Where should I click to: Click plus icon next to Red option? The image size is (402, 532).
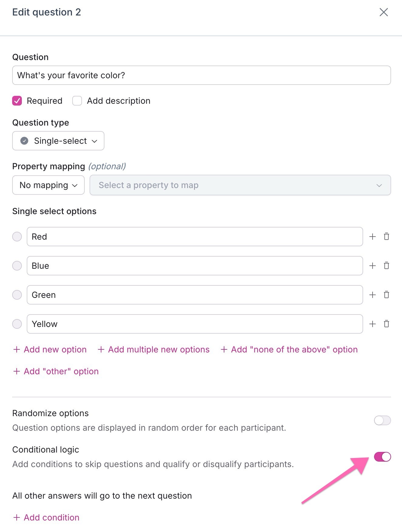(373, 237)
